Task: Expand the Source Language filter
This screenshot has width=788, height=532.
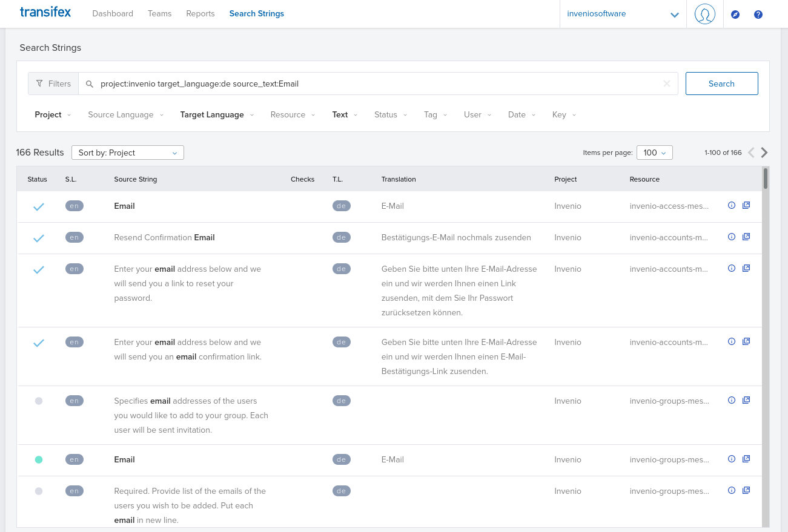Action: (x=126, y=115)
